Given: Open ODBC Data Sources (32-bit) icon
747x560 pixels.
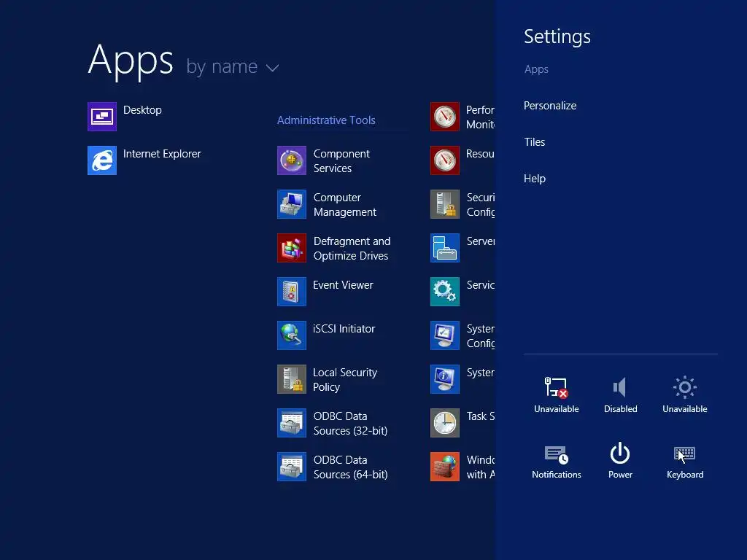Looking at the screenshot, I should point(292,423).
